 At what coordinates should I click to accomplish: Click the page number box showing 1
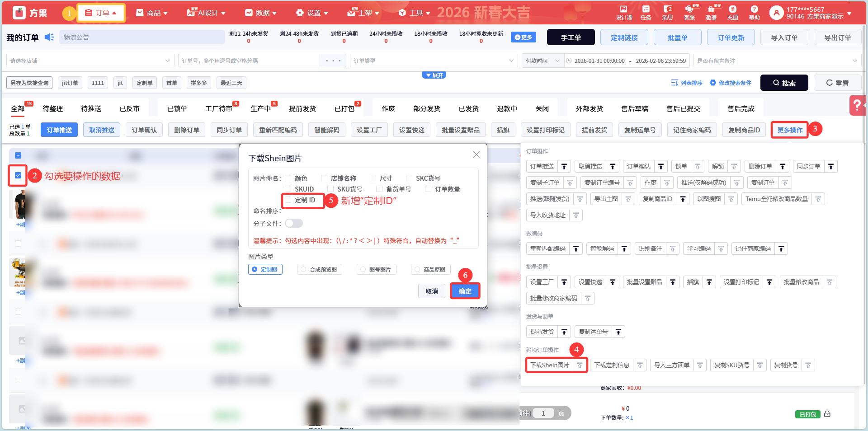(x=543, y=413)
